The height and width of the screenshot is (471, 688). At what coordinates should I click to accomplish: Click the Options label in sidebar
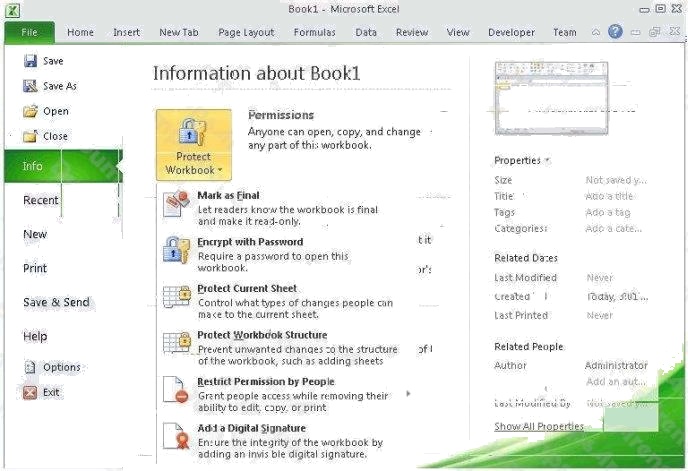[x=62, y=367]
